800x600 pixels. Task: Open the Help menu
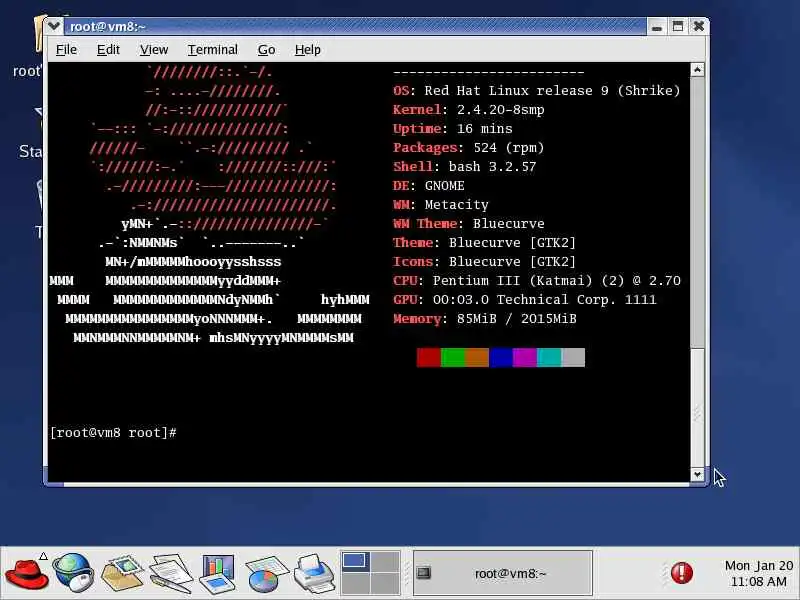tap(308, 49)
